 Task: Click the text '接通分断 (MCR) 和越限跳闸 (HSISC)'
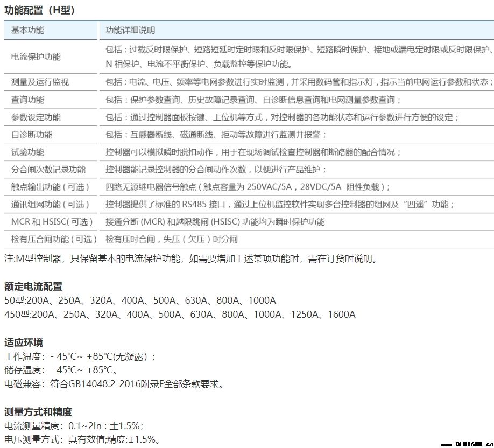coord(215,222)
